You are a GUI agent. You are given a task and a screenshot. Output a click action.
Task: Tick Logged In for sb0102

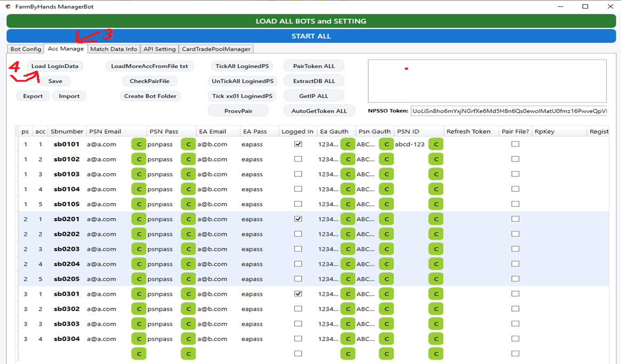(x=298, y=159)
